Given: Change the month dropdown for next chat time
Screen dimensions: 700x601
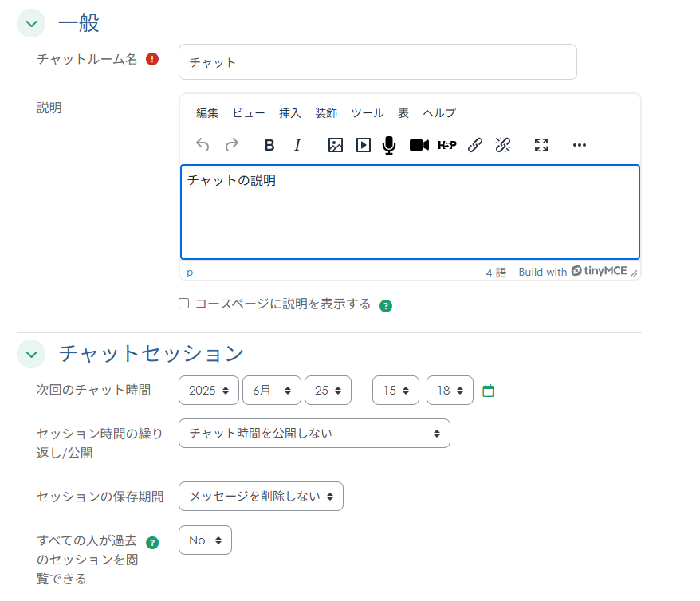Looking at the screenshot, I should click(x=272, y=390).
